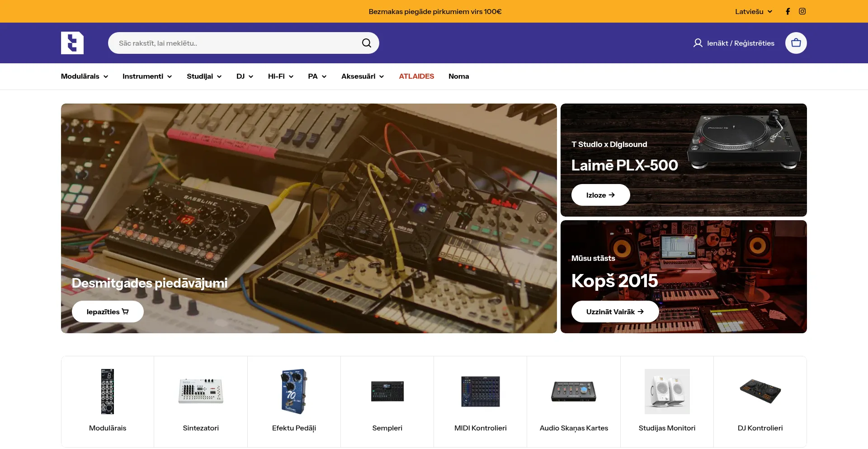Image resolution: width=868 pixels, height=449 pixels.
Task: Click the user account icon
Action: coord(698,43)
